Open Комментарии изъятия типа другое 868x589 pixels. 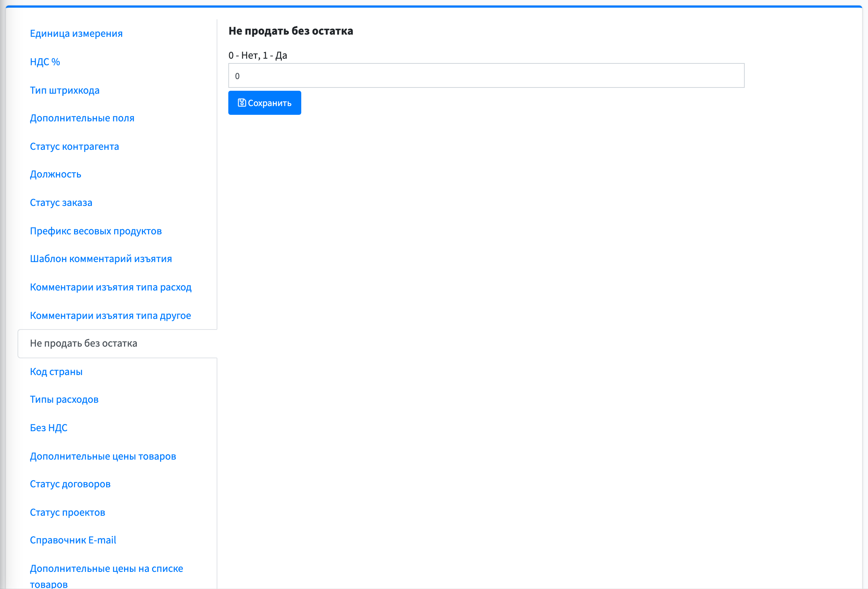pyautogui.click(x=110, y=315)
